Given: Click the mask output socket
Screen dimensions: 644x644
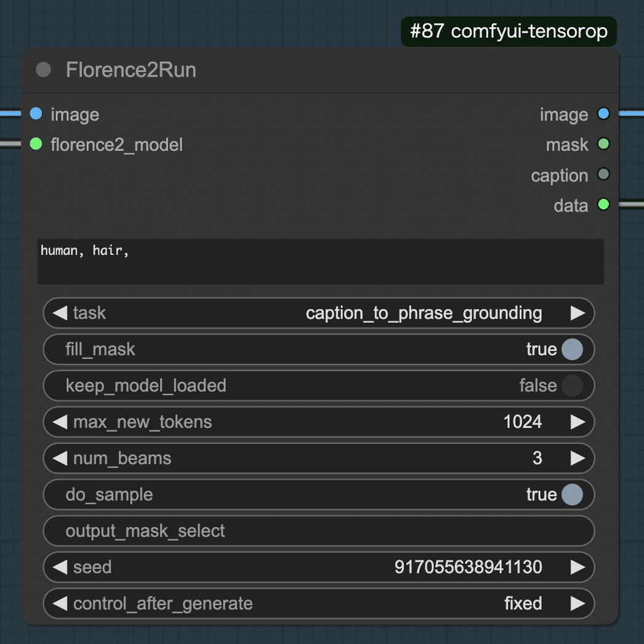Looking at the screenshot, I should tap(603, 145).
